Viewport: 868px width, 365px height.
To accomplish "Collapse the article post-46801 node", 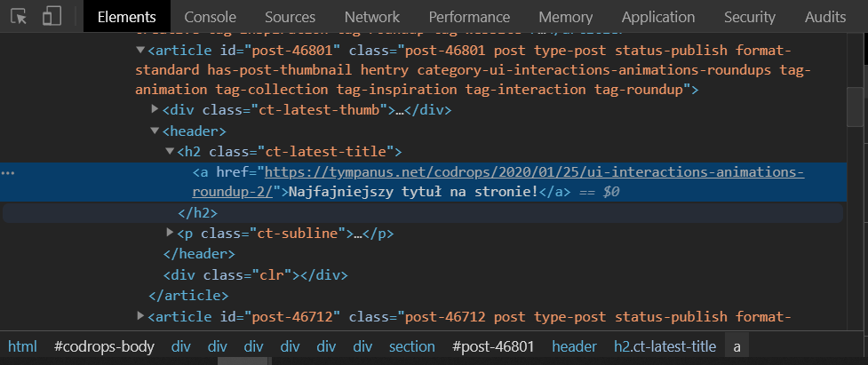I will (x=140, y=51).
